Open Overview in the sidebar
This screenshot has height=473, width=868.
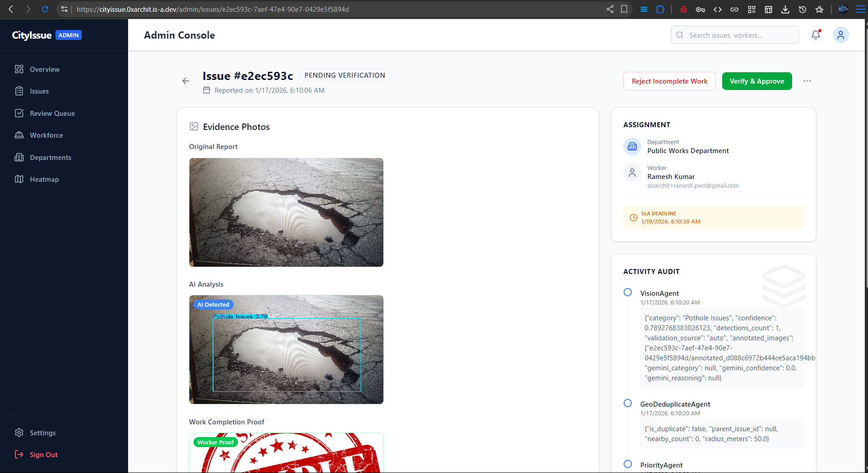tap(45, 70)
